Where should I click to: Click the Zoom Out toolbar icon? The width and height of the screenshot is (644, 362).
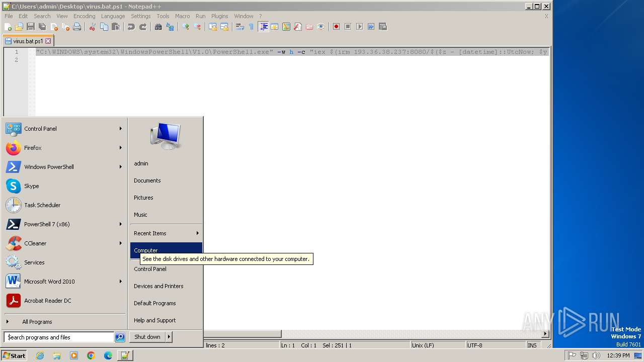(197, 27)
